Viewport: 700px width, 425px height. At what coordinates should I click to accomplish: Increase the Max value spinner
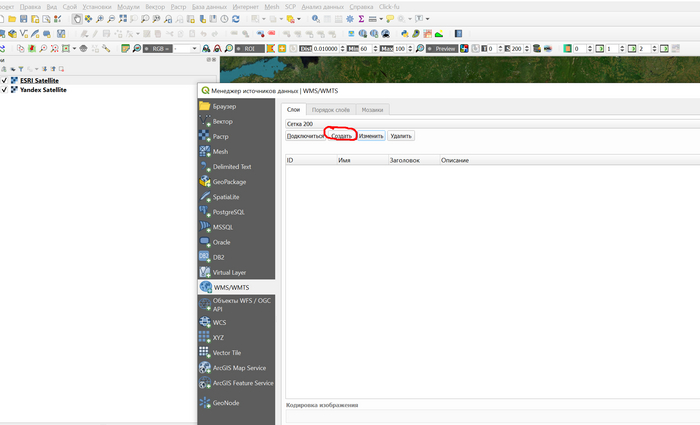[411, 46]
